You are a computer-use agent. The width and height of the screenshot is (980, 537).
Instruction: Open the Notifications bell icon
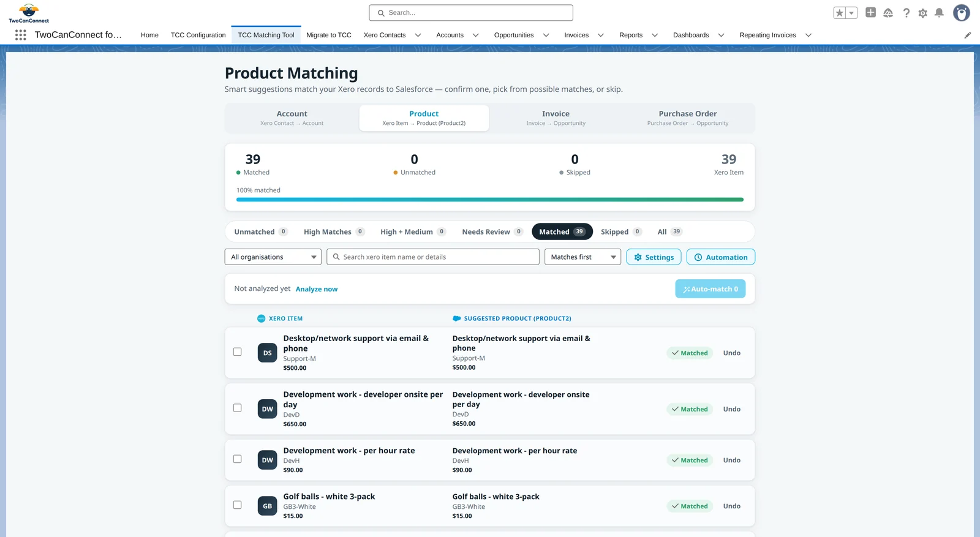[x=939, y=13]
